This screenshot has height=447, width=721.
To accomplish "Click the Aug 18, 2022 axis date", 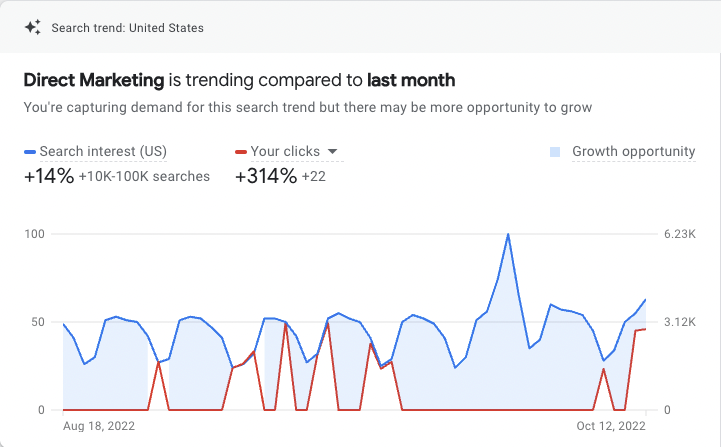I will tap(98, 426).
